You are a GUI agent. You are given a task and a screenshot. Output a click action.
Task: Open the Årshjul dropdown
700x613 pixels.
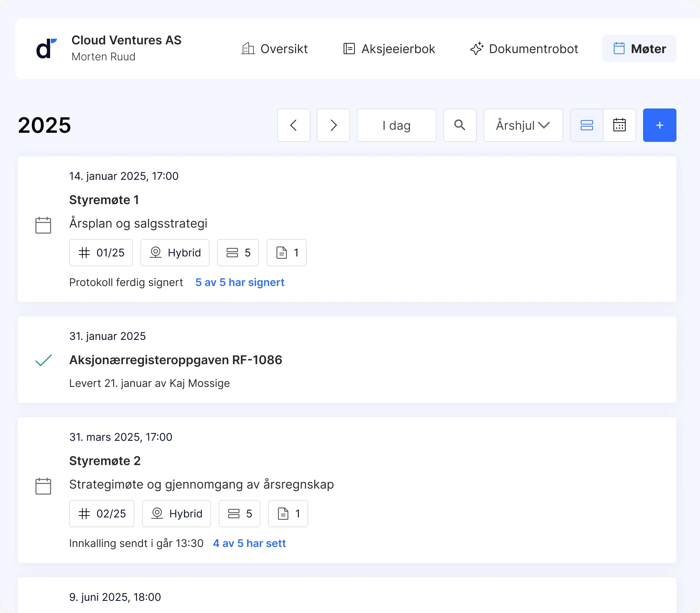(x=523, y=125)
